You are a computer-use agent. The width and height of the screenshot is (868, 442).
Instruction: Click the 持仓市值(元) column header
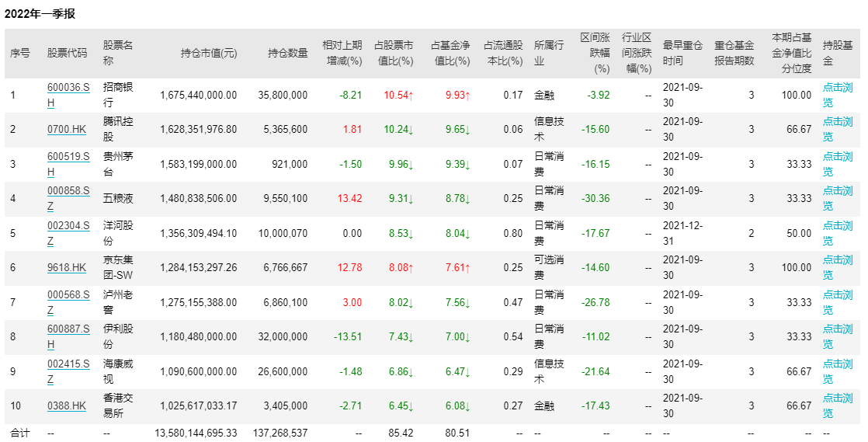[x=209, y=53]
